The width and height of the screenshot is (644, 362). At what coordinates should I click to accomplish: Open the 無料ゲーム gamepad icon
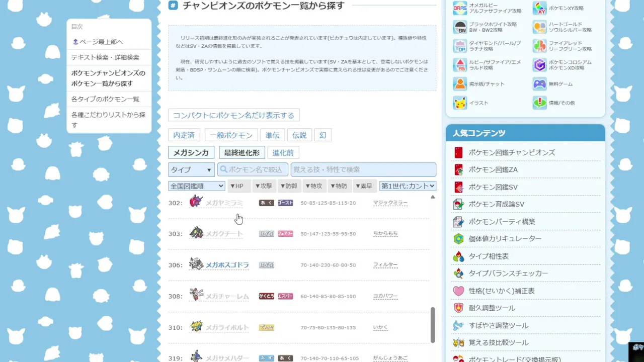click(540, 84)
